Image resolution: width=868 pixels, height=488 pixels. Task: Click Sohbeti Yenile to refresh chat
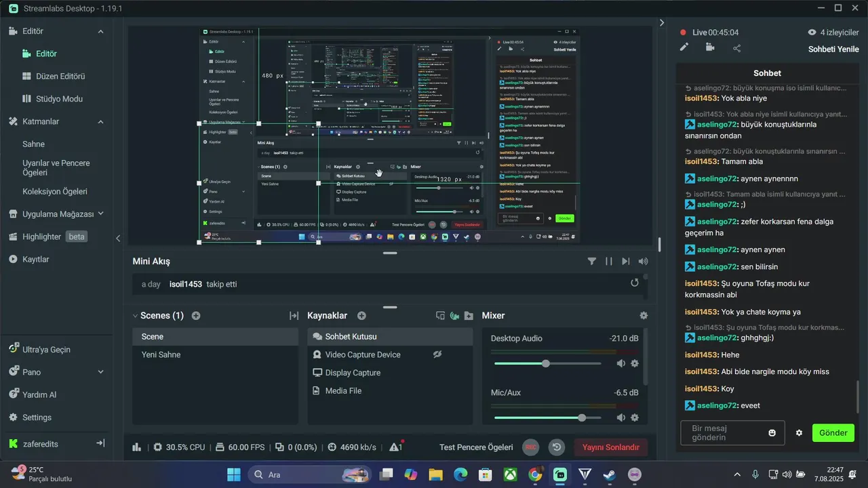(x=834, y=49)
